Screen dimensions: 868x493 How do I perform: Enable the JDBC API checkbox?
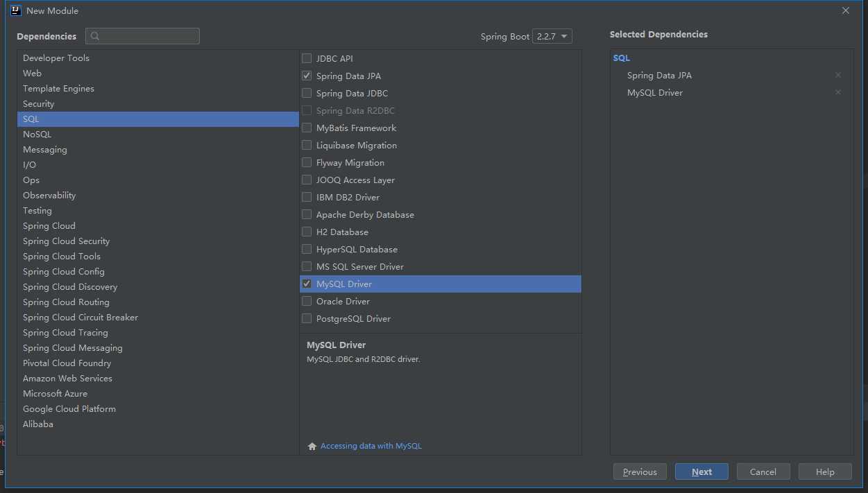pos(307,58)
